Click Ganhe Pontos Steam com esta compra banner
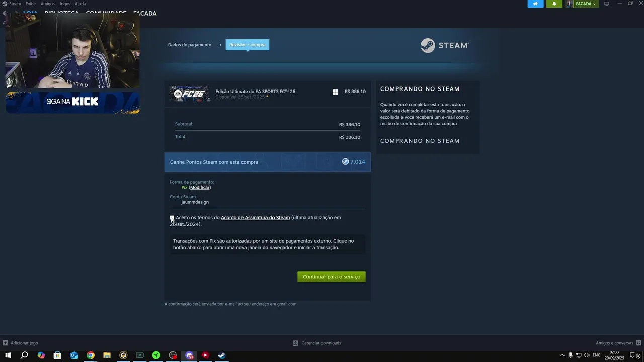Image resolution: width=644 pixels, height=362 pixels. [268, 162]
